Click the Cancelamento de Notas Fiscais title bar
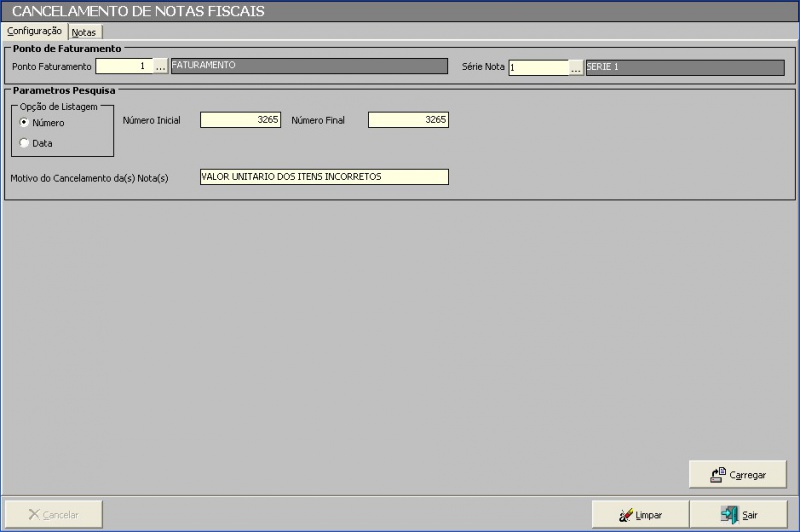Viewport: 800px width, 532px height. pyautogui.click(x=400, y=12)
